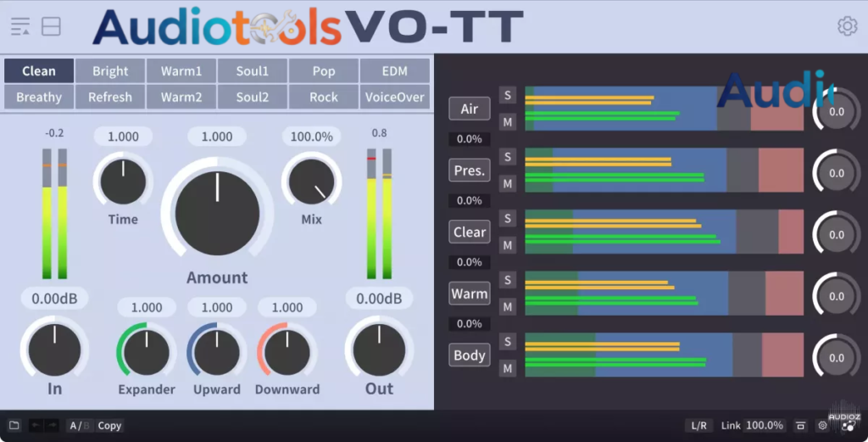The height and width of the screenshot is (442, 868).
Task: Mute the Clear band
Action: tap(508, 245)
